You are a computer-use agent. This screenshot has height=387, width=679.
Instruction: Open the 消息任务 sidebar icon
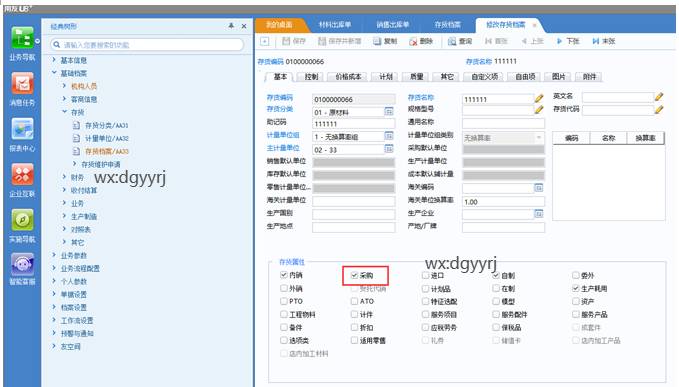tap(22, 84)
